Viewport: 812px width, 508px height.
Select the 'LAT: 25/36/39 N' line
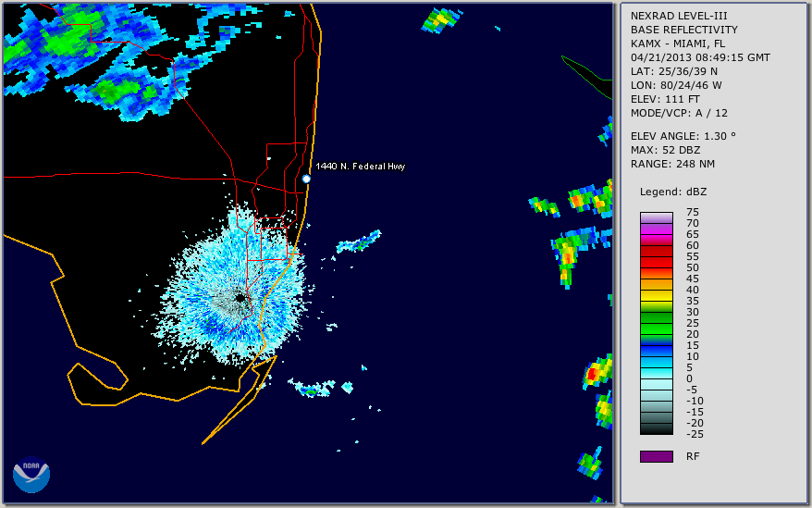[673, 71]
